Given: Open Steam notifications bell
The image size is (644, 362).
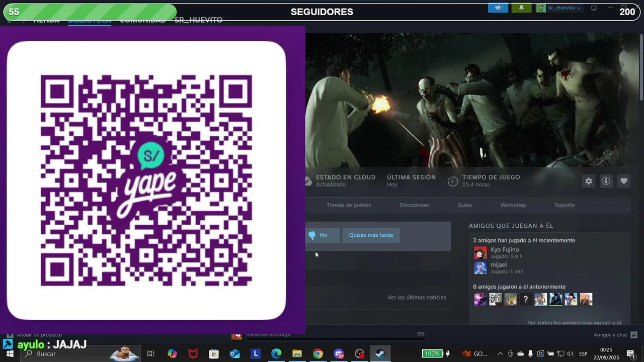Looking at the screenshot, I should [x=521, y=8].
